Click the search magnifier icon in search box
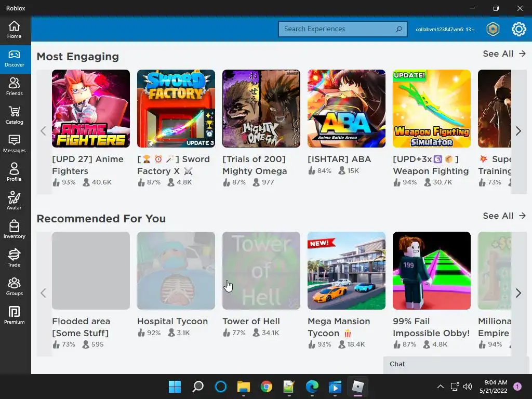Image resolution: width=532 pixels, height=399 pixels. pos(399,29)
